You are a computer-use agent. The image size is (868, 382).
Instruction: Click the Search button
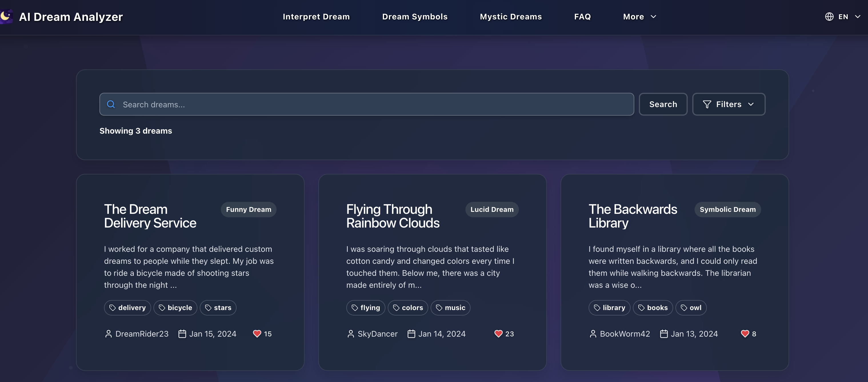(663, 104)
